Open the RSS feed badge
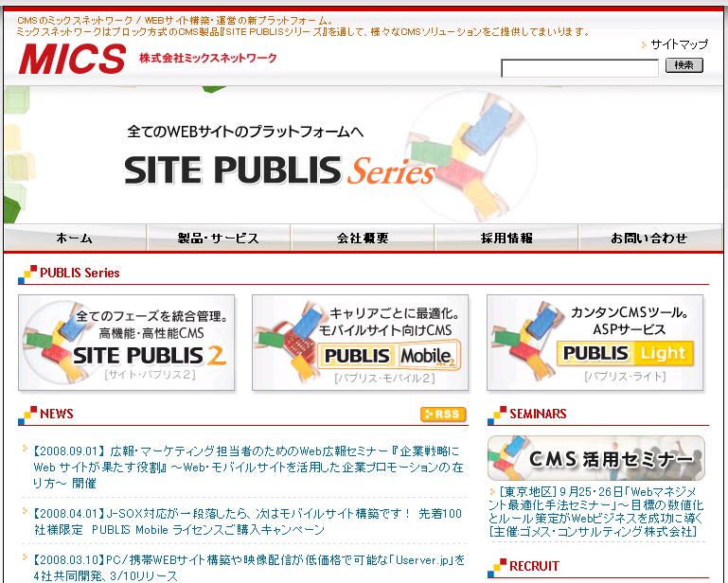The height and width of the screenshot is (583, 728). [443, 414]
